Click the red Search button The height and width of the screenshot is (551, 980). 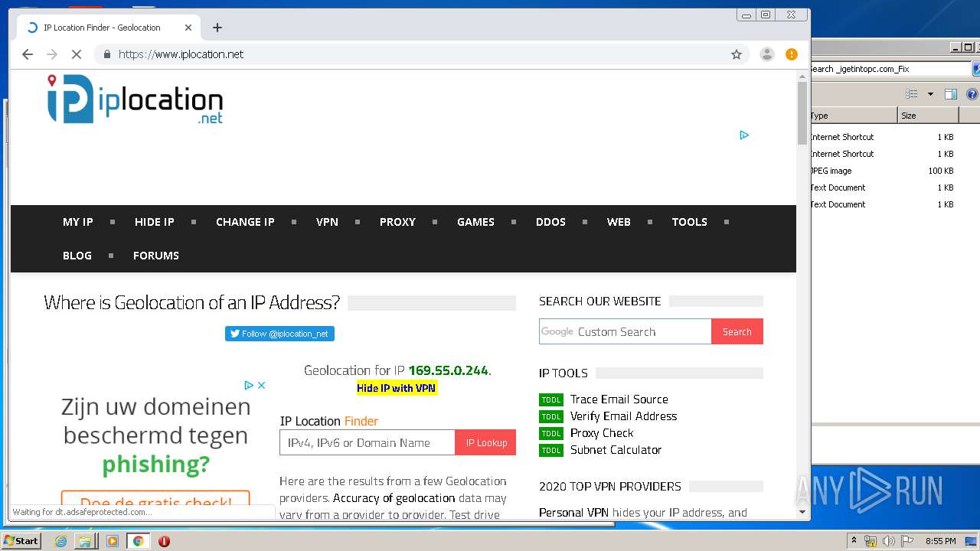[737, 331]
